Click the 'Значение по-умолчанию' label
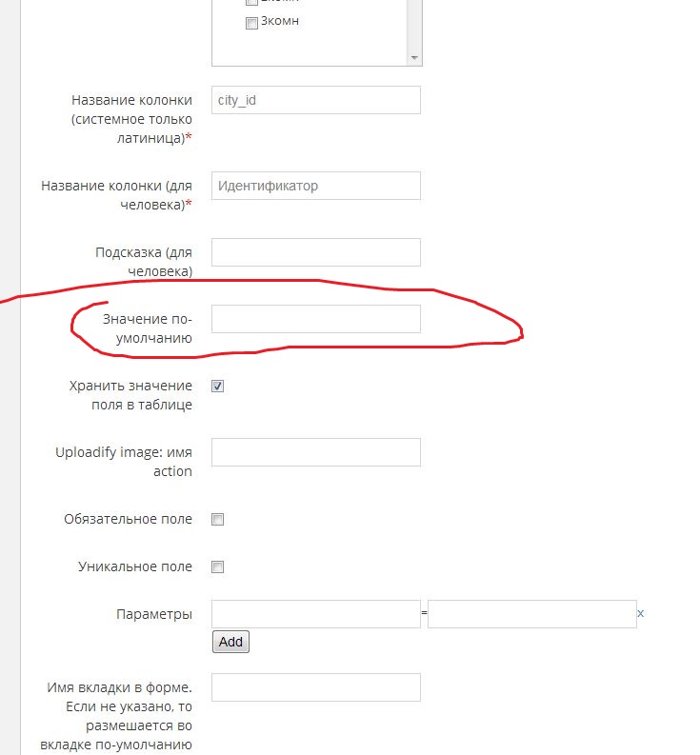 148,328
